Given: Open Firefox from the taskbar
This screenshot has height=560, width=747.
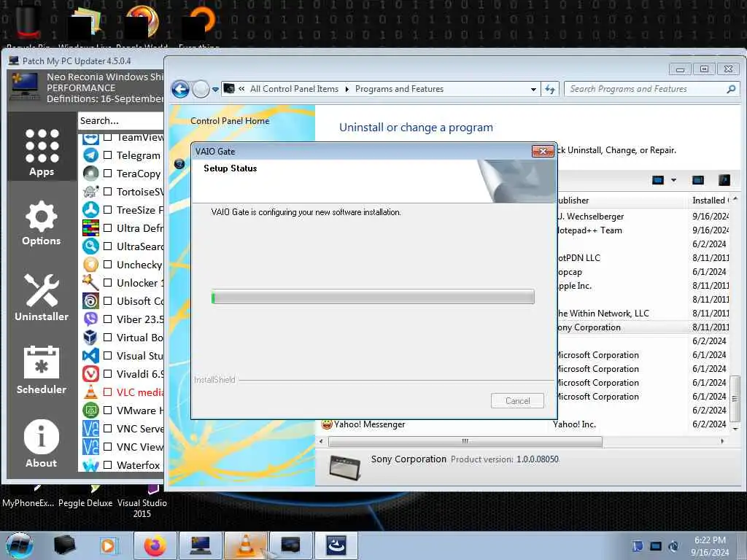Looking at the screenshot, I should point(155,545).
